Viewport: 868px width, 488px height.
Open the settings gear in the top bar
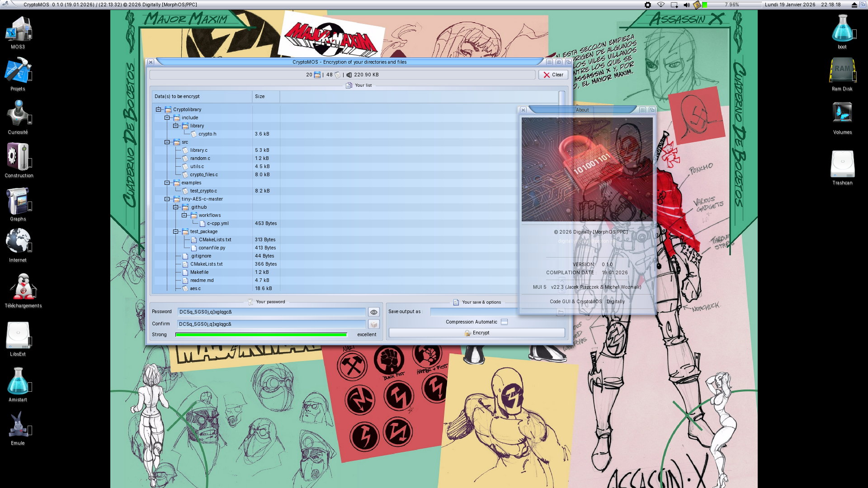coord(648,5)
